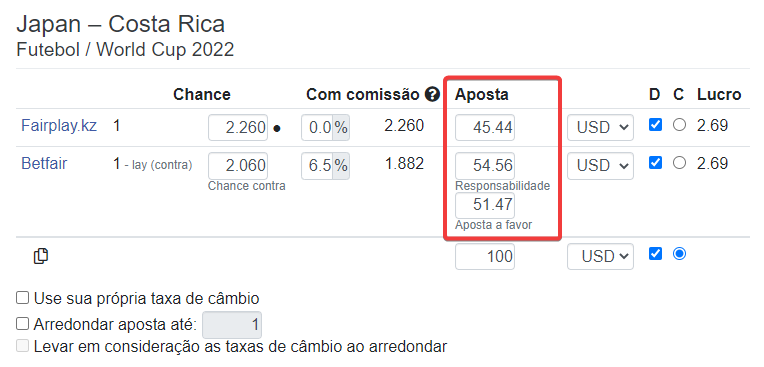
Task: Open the USD dropdown in total stake row
Action: click(600, 256)
